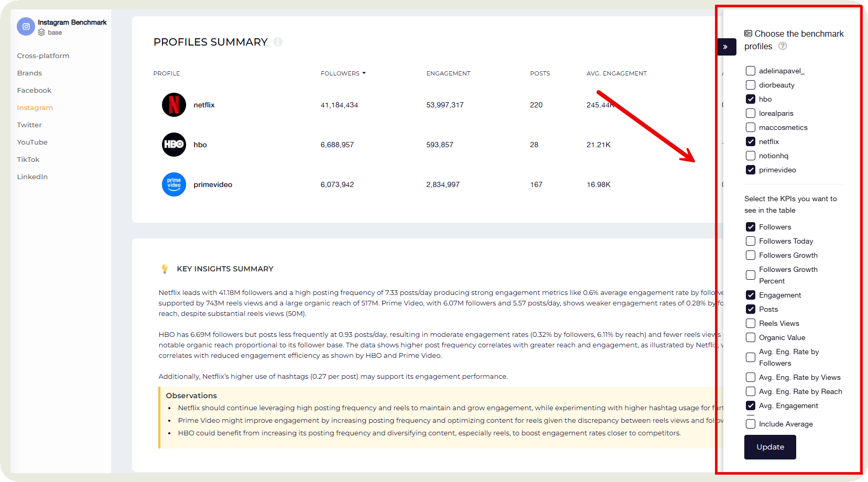Open the benchmark profiles help icon
Screen dimensions: 868x482
tap(783, 46)
